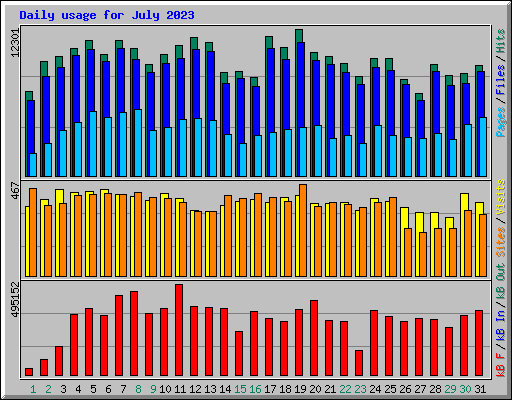Click the day 9 label
Image resolution: width=512 pixels, height=400 pixels.
click(x=153, y=389)
